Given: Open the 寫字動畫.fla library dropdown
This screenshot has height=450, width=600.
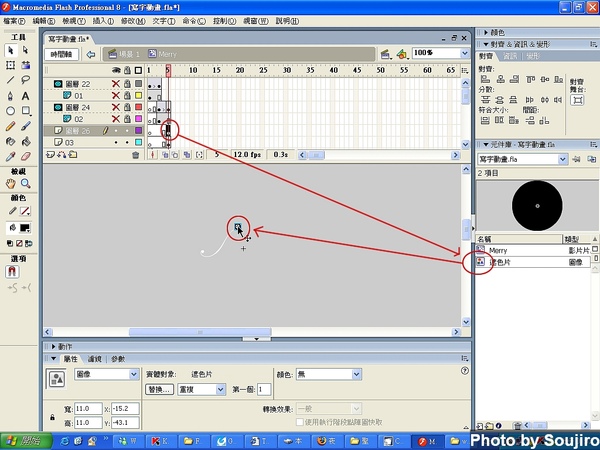Looking at the screenshot, I should point(562,159).
